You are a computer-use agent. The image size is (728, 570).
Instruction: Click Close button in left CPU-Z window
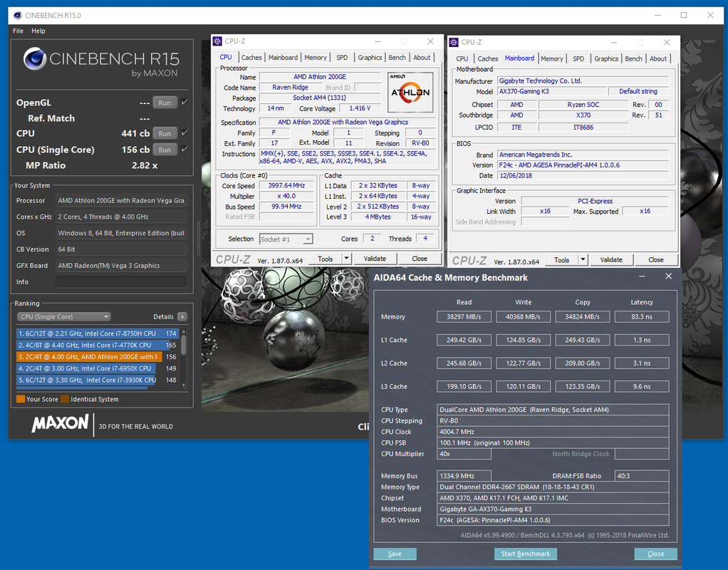tap(420, 259)
